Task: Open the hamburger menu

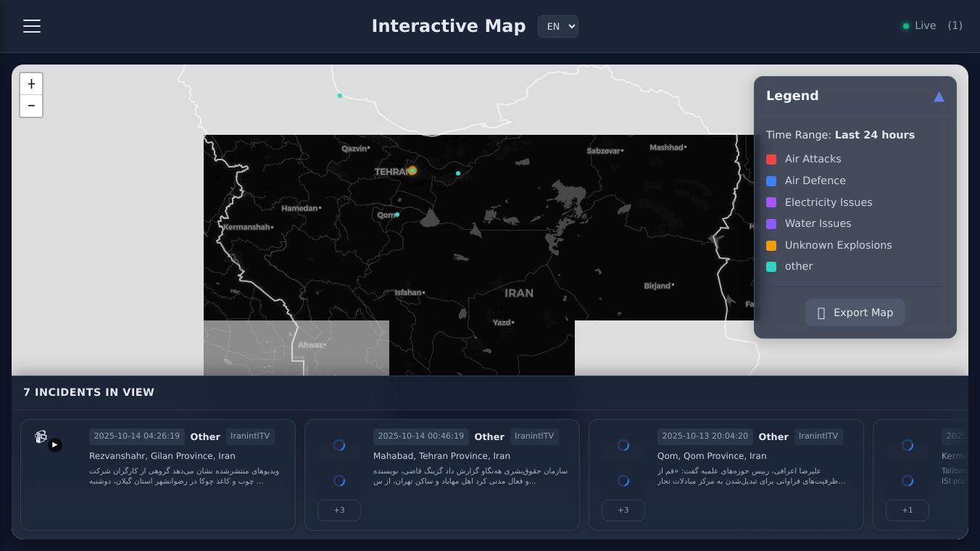Action: [x=32, y=26]
